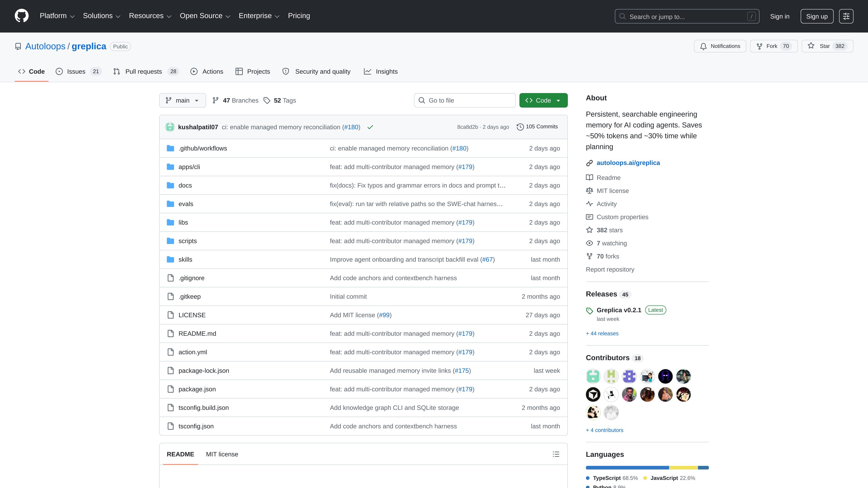Open the Pull requests tab

(x=146, y=71)
